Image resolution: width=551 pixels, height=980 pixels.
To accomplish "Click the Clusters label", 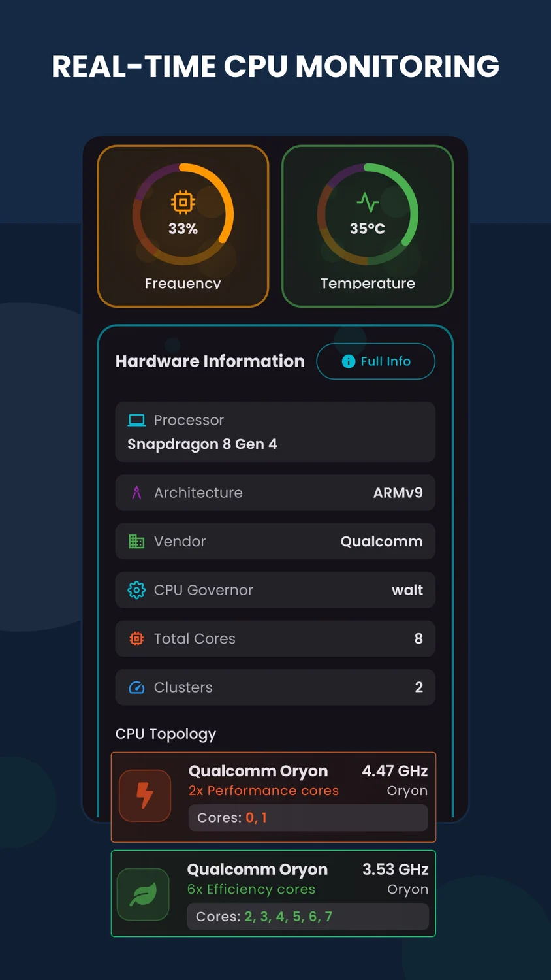I will tap(183, 687).
